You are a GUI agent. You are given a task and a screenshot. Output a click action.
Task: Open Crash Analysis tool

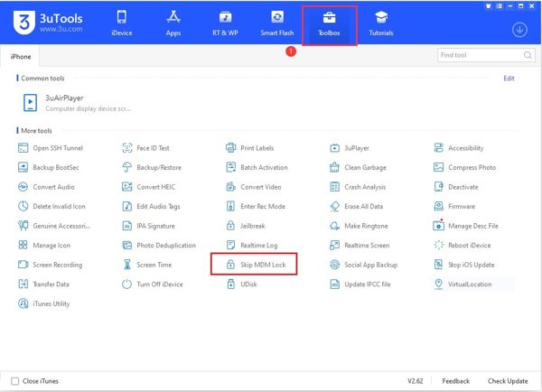tap(358, 187)
